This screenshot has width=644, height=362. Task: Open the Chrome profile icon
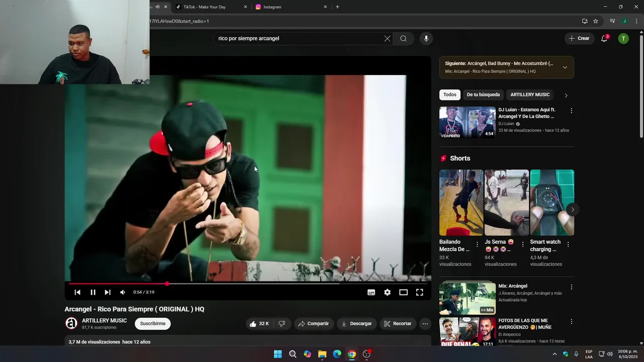(624, 21)
